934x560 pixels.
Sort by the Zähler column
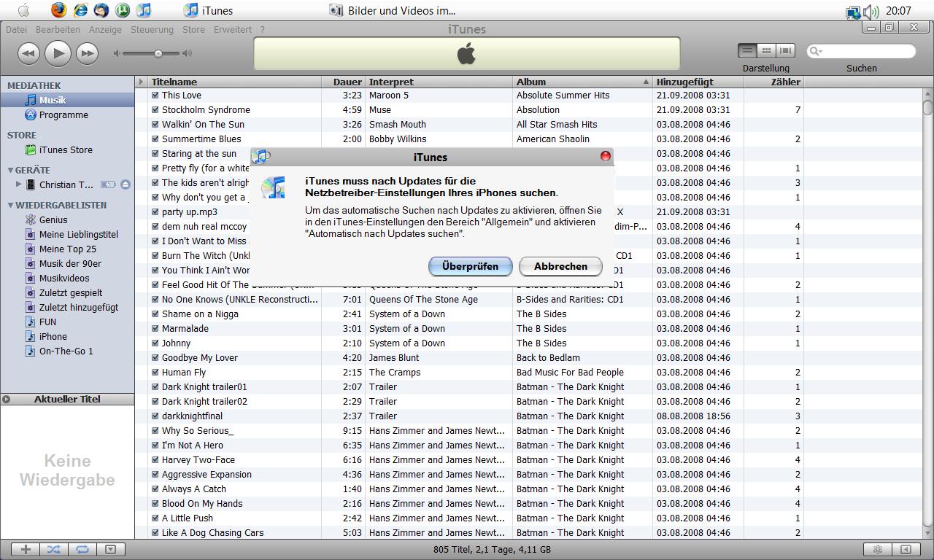tap(773, 82)
